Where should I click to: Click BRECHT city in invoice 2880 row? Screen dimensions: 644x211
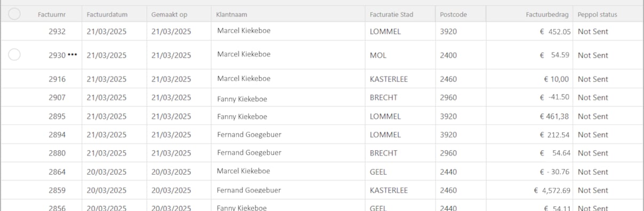click(384, 153)
